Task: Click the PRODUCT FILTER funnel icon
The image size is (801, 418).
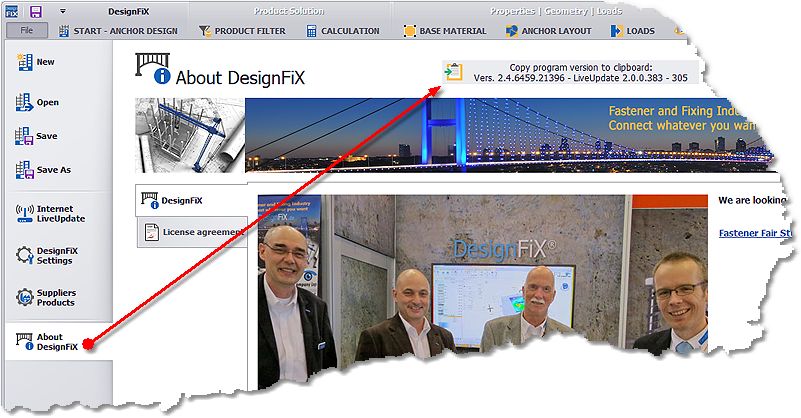Action: click(205, 31)
